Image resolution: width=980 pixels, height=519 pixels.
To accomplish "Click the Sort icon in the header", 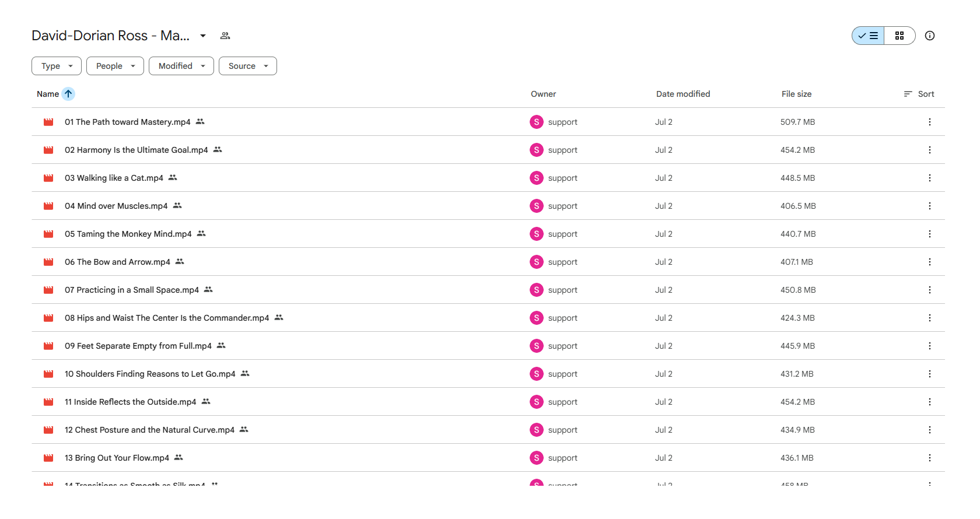I will [x=908, y=94].
